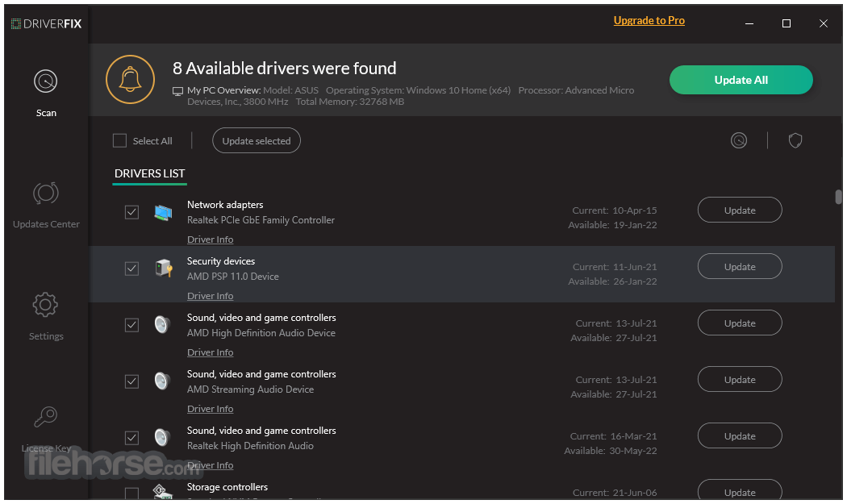Open Driver Info for AMD PSP 11.0 Device
The height and width of the screenshot is (504, 847).
[x=210, y=296]
